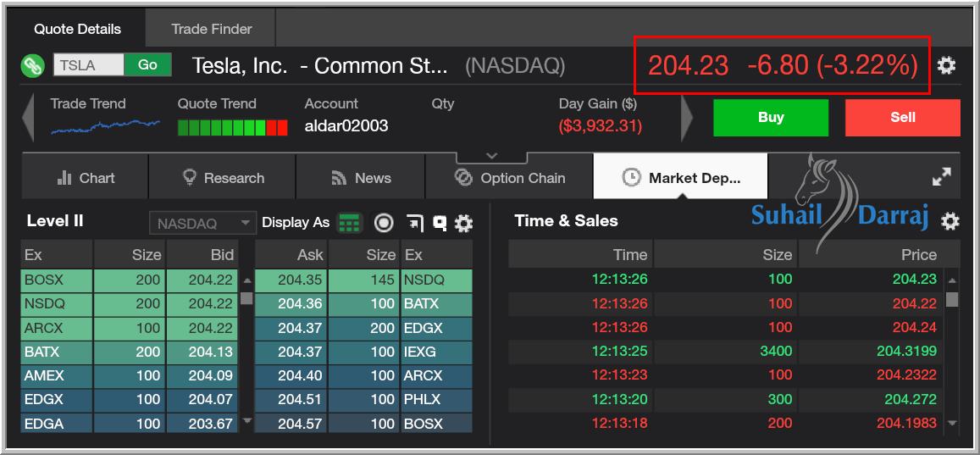
Task: Select the IEXG ask row at 204.37
Action: pos(363,352)
